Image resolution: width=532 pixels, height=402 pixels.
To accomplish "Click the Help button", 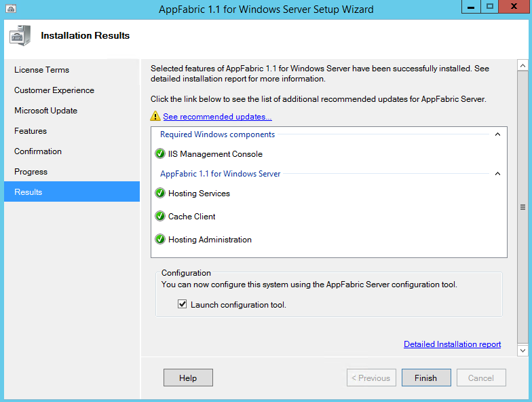I will pyautogui.click(x=188, y=378).
